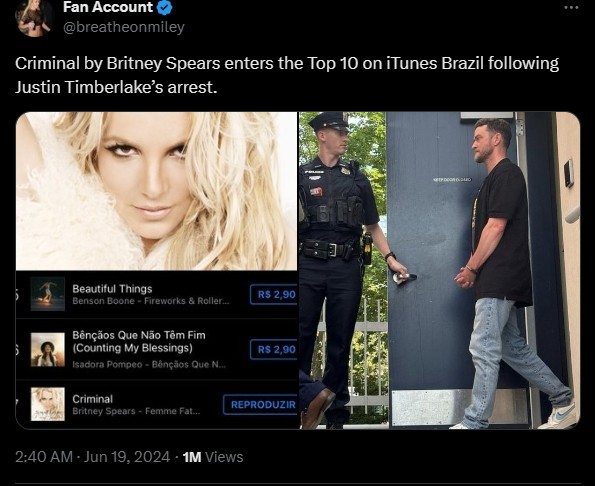Click the Bênçãos Que Não Têm Fim price button
595x486 pixels.
point(273,349)
